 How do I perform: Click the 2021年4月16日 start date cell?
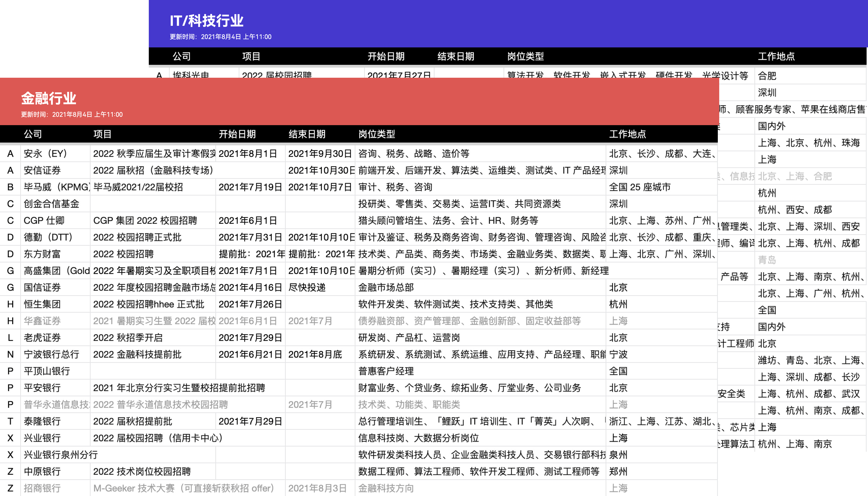coord(250,288)
